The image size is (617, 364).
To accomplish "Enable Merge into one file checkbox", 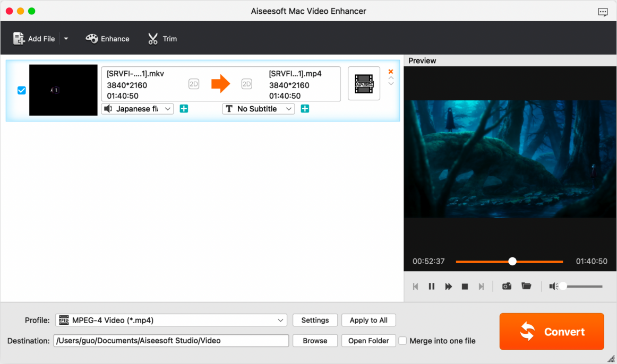I will (x=402, y=341).
